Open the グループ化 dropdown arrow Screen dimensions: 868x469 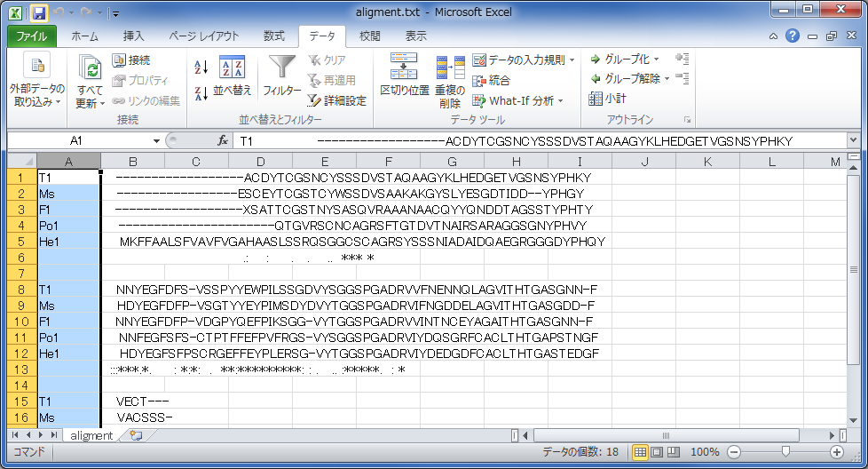point(656,60)
